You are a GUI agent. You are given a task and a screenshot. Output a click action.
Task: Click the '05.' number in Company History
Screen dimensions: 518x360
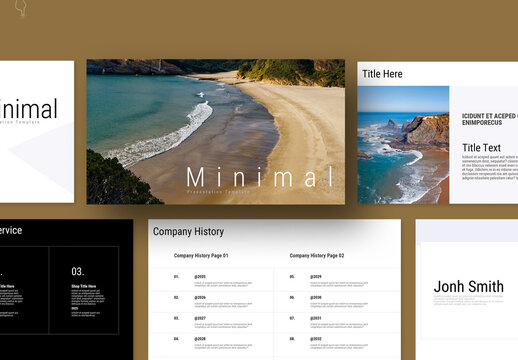292,277
